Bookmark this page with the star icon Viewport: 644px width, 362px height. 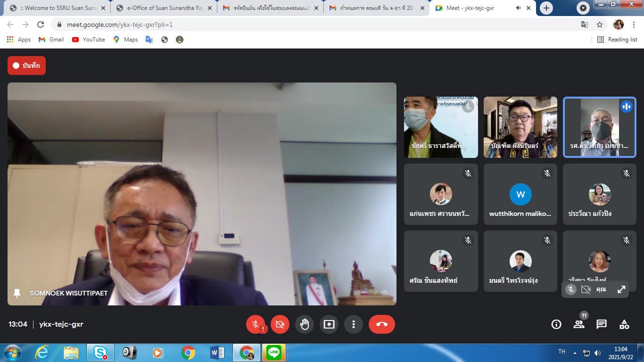[600, 25]
